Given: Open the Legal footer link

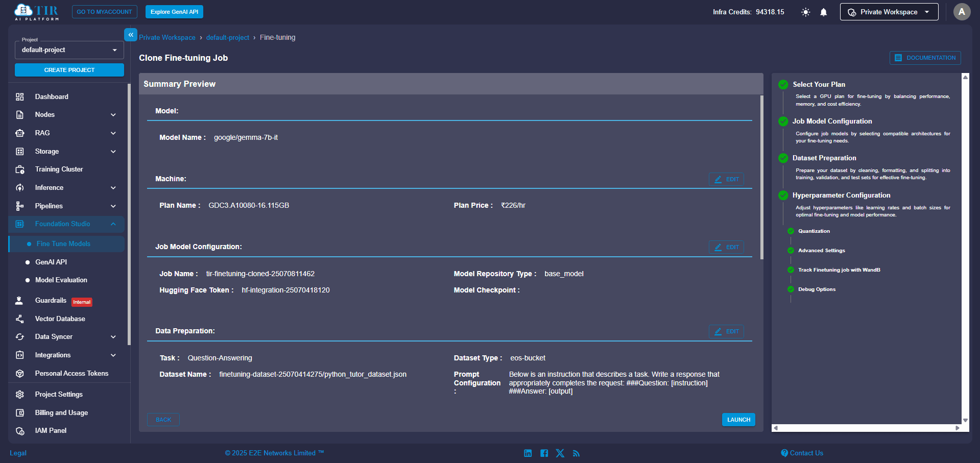Looking at the screenshot, I should (x=18, y=453).
